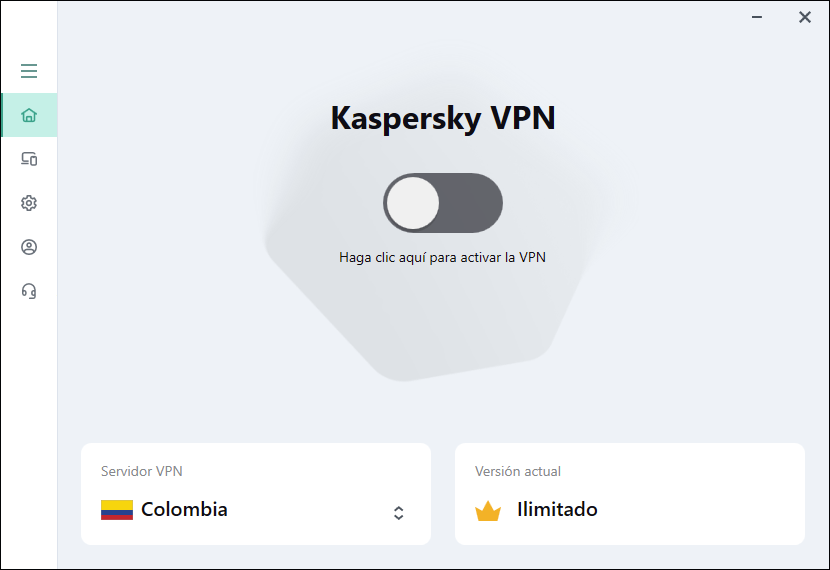Click the Versión actual label
The width and height of the screenshot is (830, 570).
(x=518, y=471)
